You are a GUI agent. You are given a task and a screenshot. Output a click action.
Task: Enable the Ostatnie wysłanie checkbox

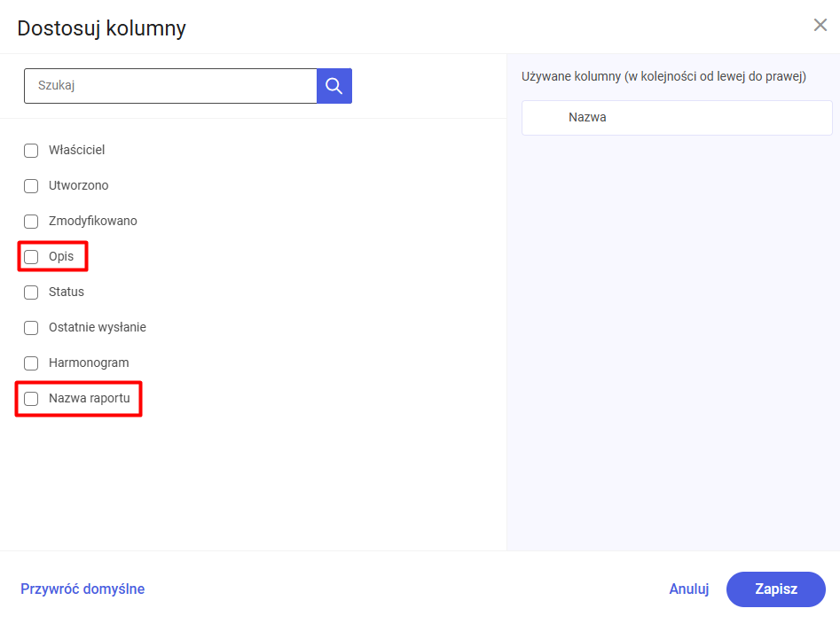(x=31, y=328)
